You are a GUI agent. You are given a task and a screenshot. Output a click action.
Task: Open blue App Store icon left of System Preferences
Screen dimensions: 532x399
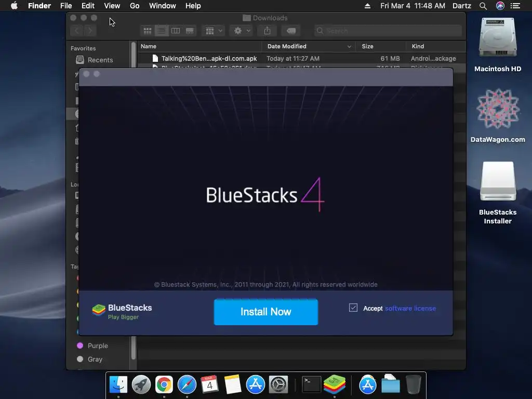[256, 385]
